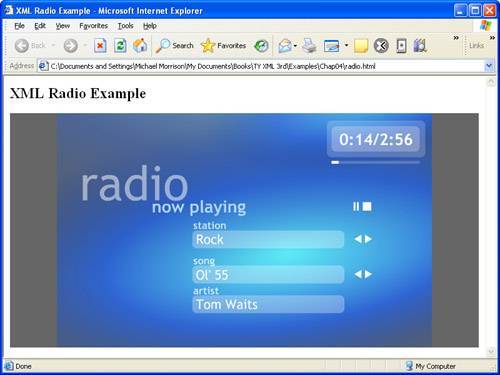
Task: Expand the address bar dropdown
Action: [x=489, y=66]
